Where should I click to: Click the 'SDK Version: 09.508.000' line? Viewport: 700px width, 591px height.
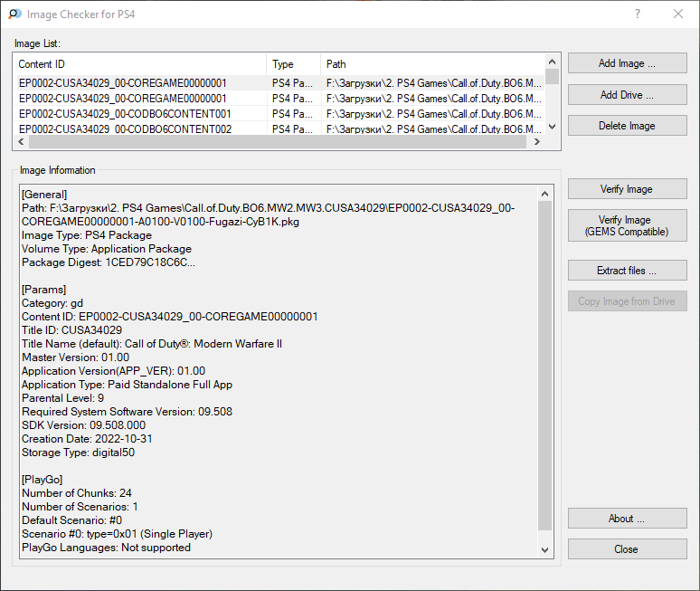click(x=83, y=424)
